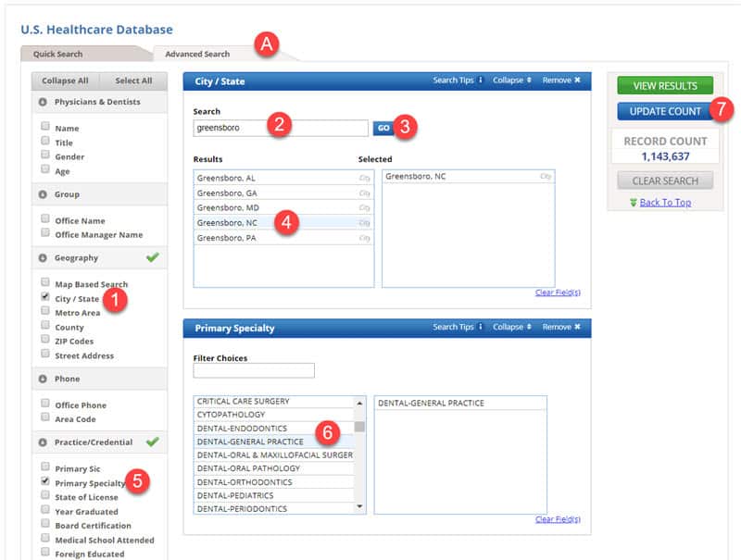Check the Age checkbox

44,168
